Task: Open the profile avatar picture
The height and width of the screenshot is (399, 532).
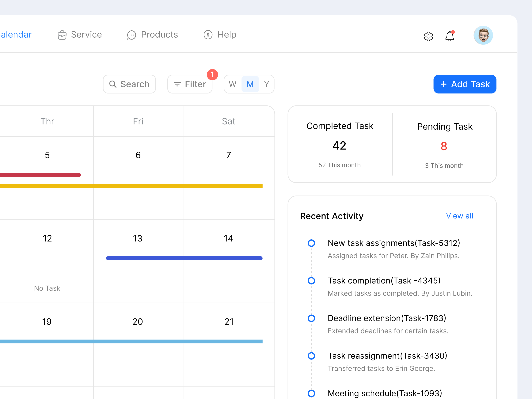Action: 483,35
